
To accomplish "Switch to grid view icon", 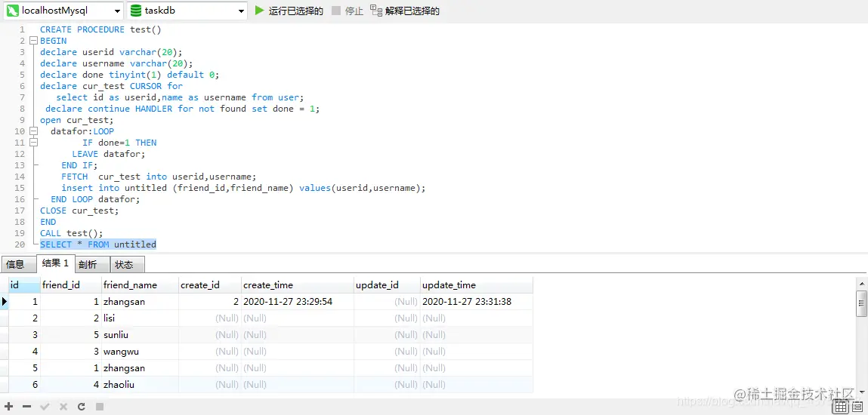I will [x=841, y=407].
